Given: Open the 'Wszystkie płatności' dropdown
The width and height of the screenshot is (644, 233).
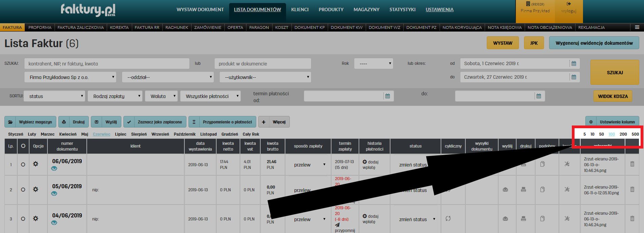Looking at the screenshot, I should click(210, 96).
